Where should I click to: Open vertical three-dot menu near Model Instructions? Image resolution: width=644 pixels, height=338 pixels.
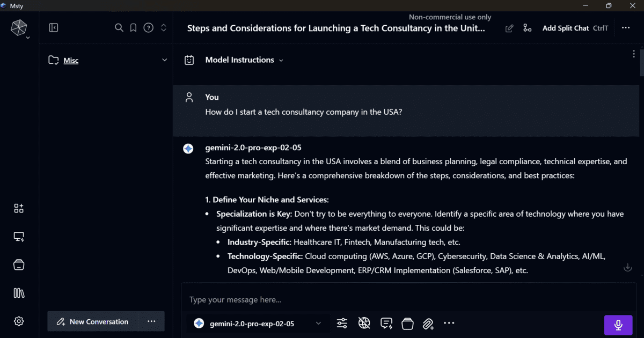tap(634, 54)
